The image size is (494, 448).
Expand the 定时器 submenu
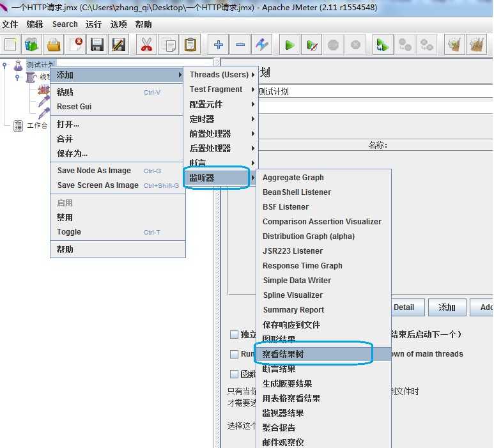[222, 119]
